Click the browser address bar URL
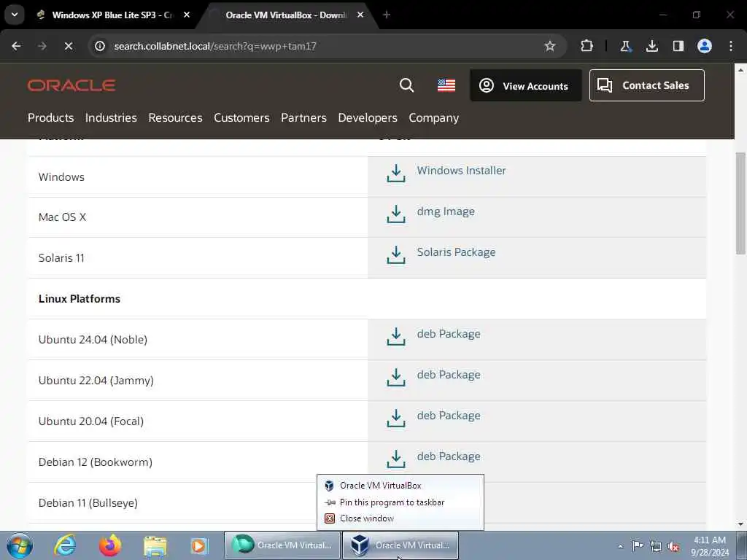Screen dimensions: 747x560 (x=215, y=46)
